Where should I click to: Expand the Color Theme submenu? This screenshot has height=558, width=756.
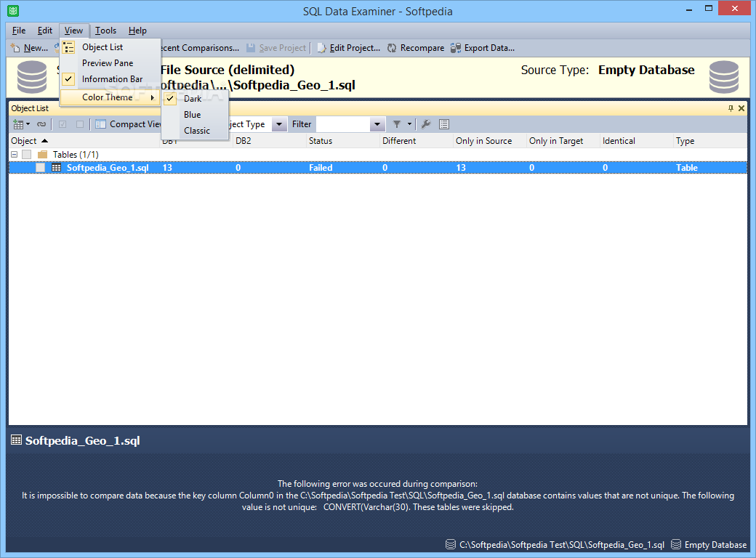(110, 97)
